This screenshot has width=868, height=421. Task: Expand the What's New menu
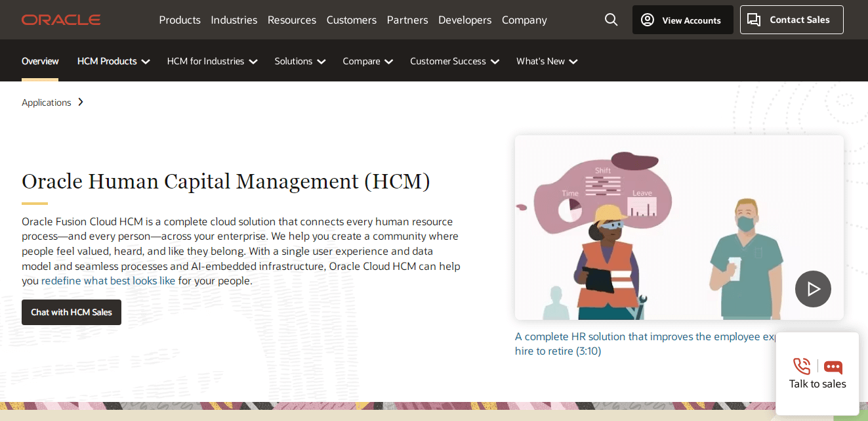pyautogui.click(x=547, y=60)
